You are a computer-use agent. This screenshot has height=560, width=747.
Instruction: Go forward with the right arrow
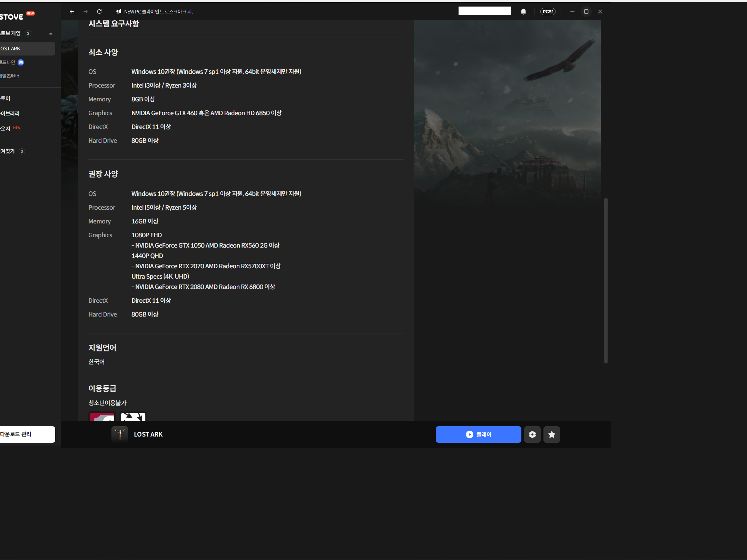click(x=86, y=11)
